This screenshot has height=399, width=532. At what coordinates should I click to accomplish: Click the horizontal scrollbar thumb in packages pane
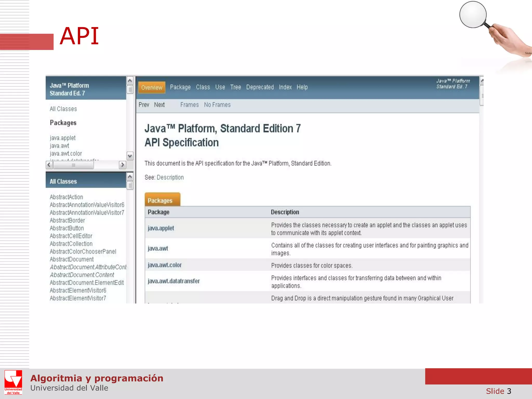(x=74, y=165)
